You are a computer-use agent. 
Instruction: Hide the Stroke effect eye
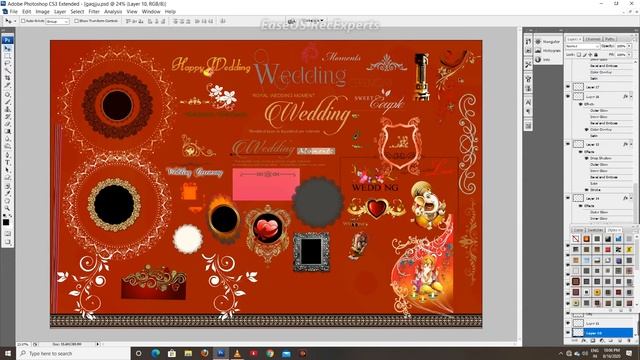pos(587,190)
